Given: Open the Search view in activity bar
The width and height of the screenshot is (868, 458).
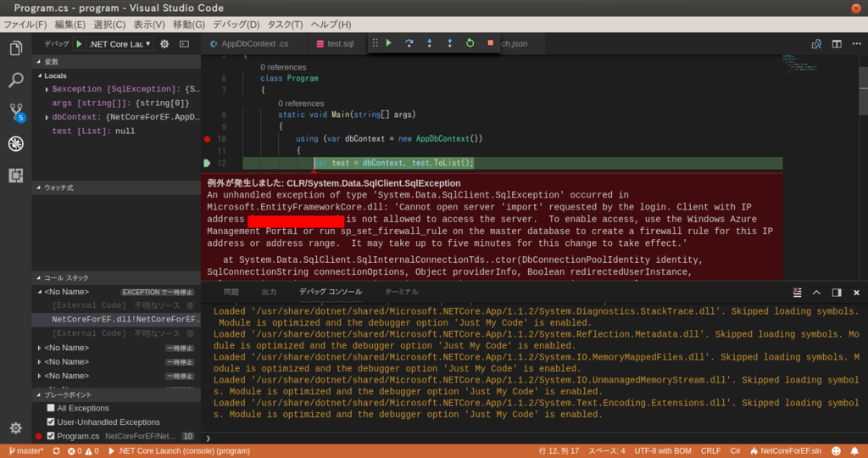Looking at the screenshot, I should click(15, 81).
